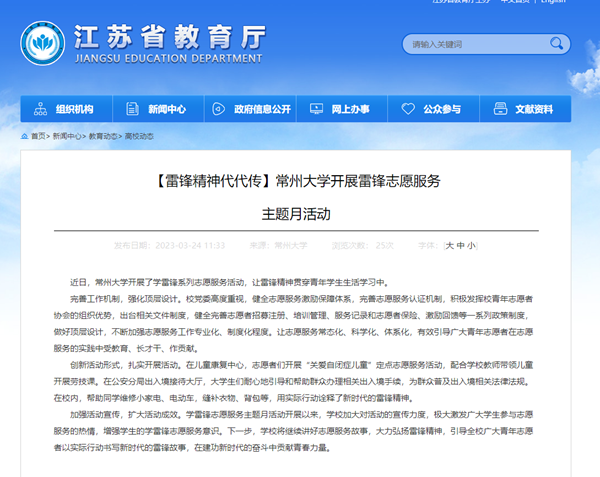
Task: Click the 组织机构 hierarchy icon
Action: tap(41, 109)
